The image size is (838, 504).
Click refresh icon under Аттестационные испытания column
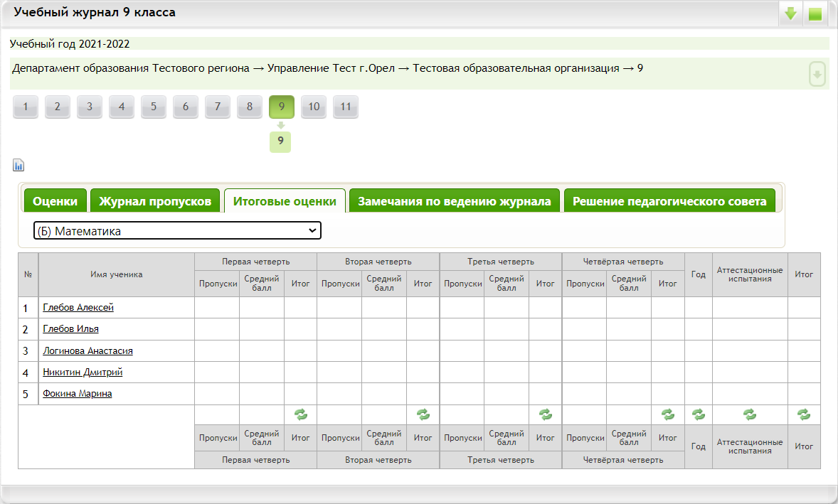pyautogui.click(x=750, y=414)
